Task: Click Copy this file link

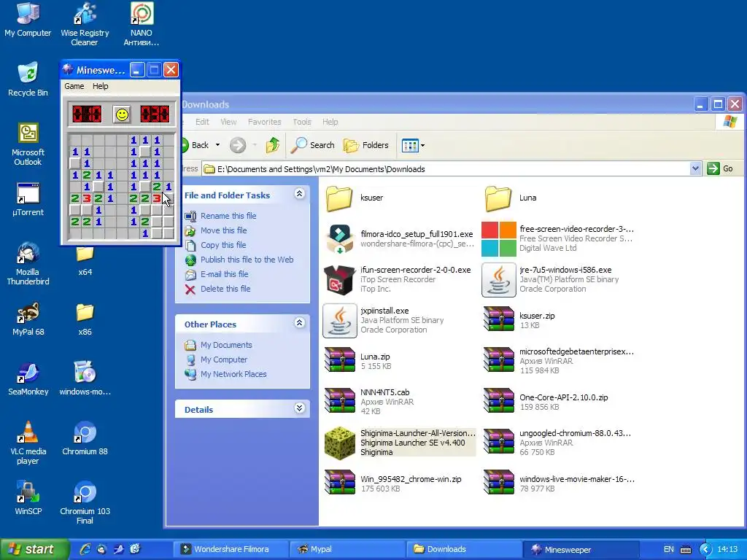Action: [x=223, y=245]
